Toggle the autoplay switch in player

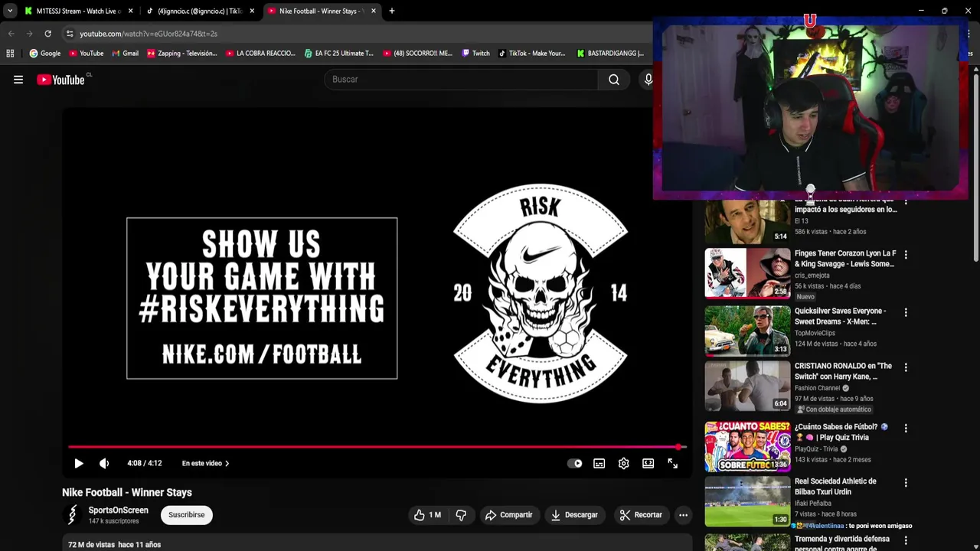tap(574, 463)
